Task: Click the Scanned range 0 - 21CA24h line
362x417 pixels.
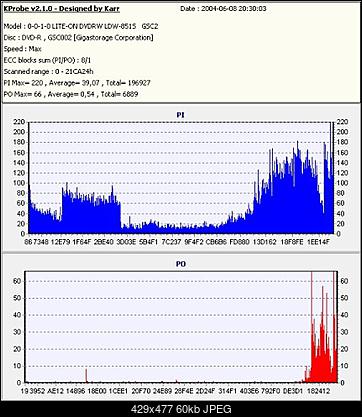Action: (x=49, y=71)
